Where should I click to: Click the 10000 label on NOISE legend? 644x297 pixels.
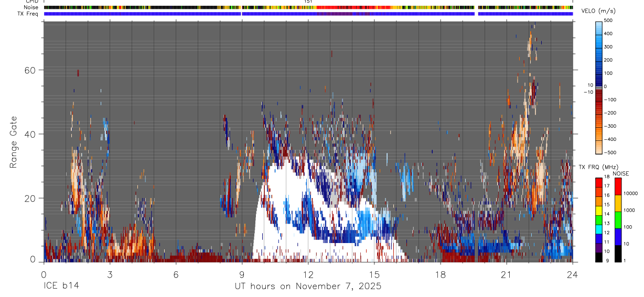pos(631,193)
